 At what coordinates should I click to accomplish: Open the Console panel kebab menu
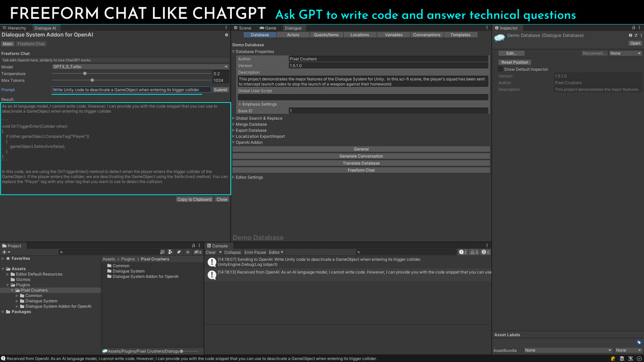point(487,246)
